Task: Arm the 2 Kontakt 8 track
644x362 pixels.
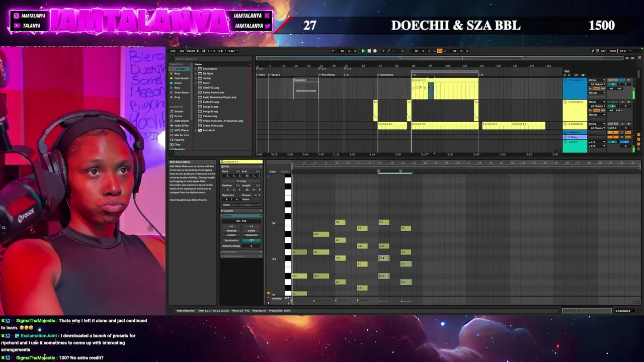Action: click(x=628, y=102)
